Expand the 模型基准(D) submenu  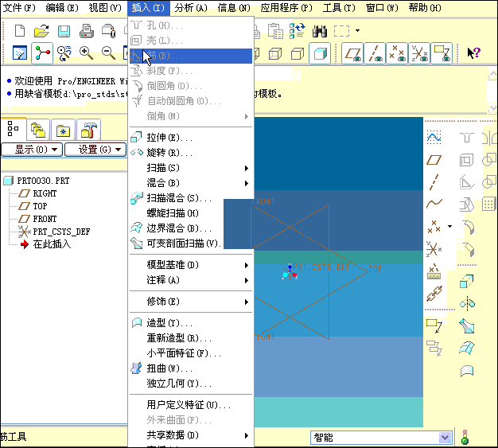click(x=191, y=265)
